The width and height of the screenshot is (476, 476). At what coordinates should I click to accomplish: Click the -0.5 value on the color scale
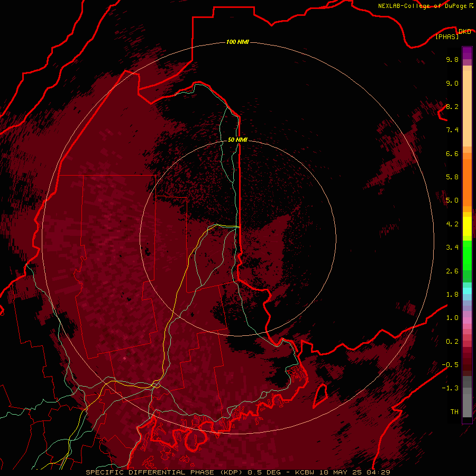click(x=450, y=365)
